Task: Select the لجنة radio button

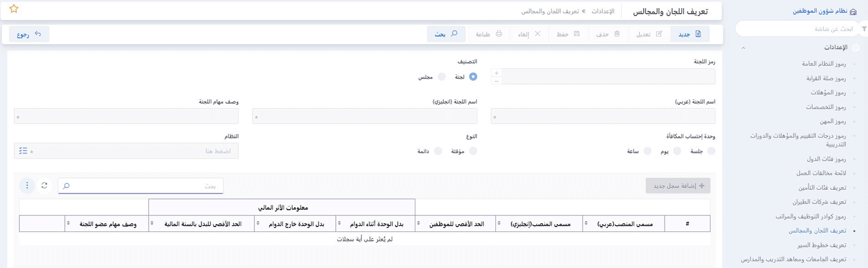Action: coord(473,77)
